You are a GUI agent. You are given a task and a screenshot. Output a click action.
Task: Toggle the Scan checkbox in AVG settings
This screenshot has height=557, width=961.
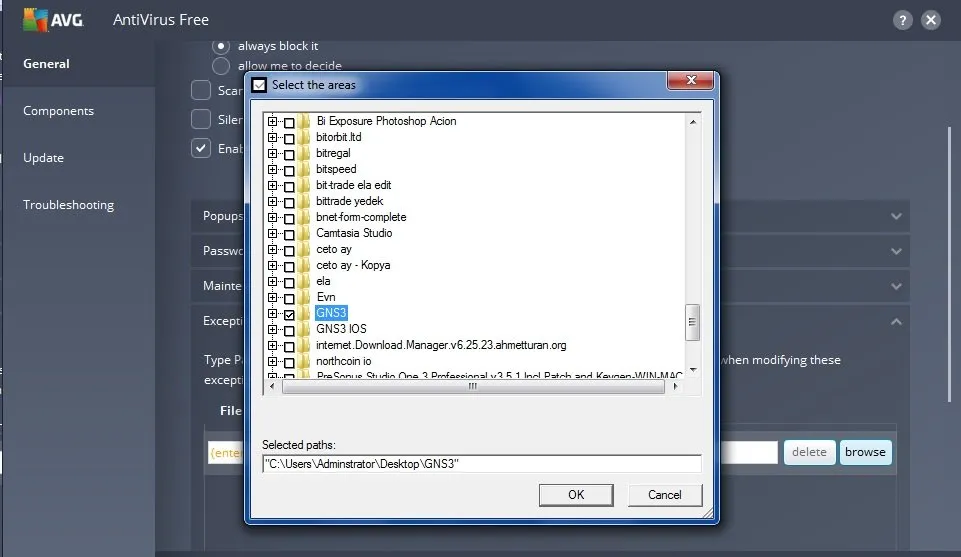click(x=201, y=90)
